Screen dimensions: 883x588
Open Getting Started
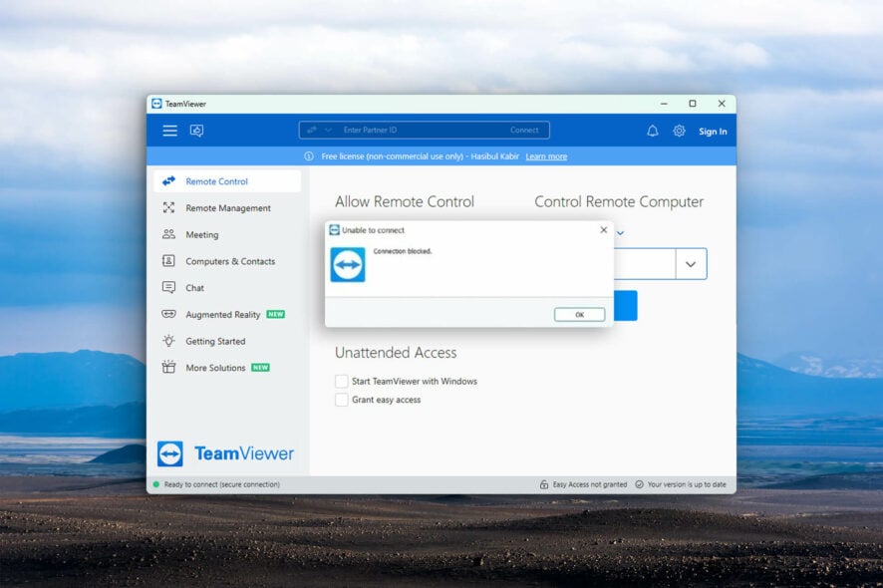click(227, 341)
